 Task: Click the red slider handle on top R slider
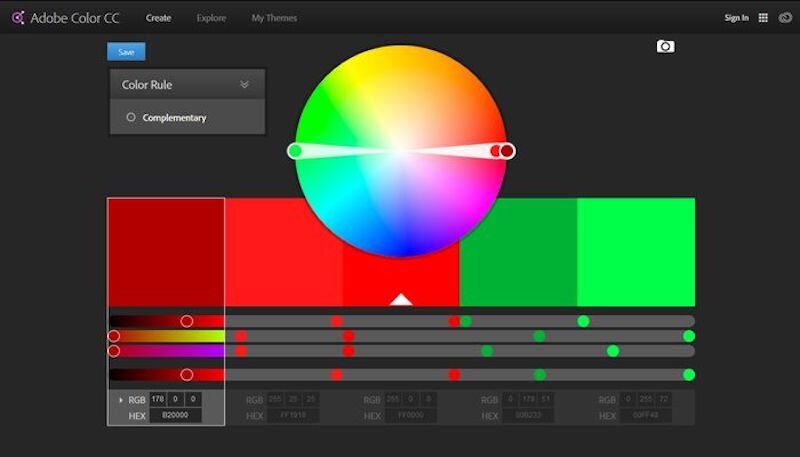pyautogui.click(x=187, y=321)
